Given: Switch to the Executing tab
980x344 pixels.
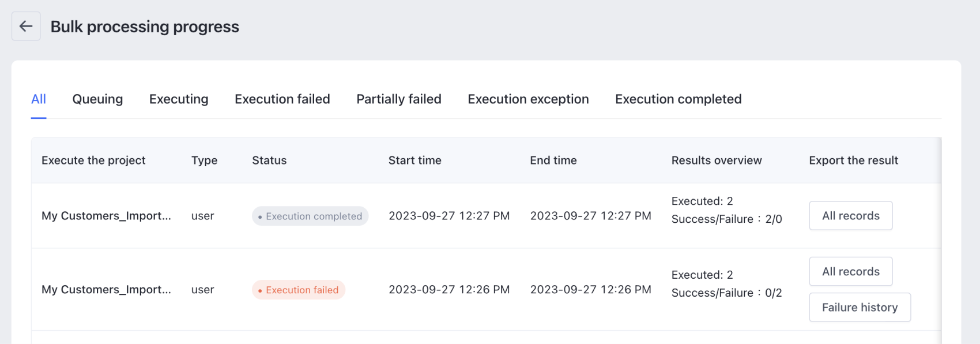Looking at the screenshot, I should pos(178,99).
